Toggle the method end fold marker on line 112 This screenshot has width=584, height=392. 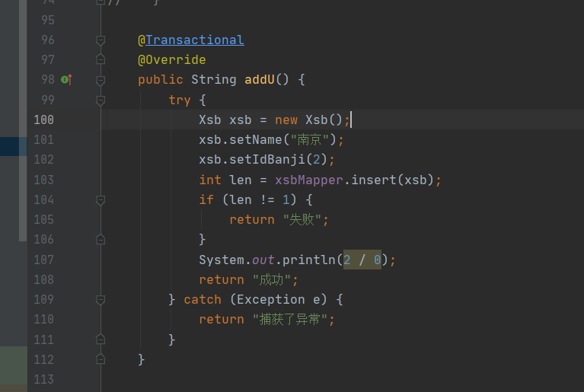pyautogui.click(x=101, y=359)
